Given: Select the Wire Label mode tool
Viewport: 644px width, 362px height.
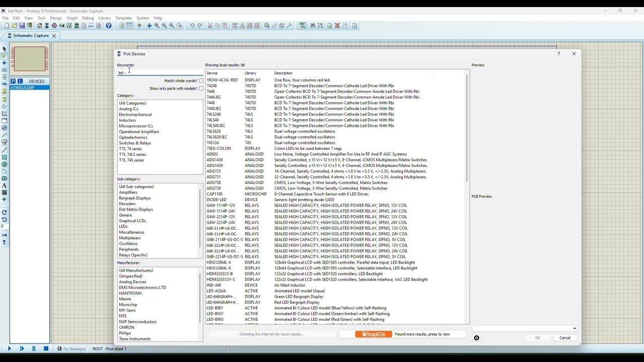Looking at the screenshot, I should (5, 70).
